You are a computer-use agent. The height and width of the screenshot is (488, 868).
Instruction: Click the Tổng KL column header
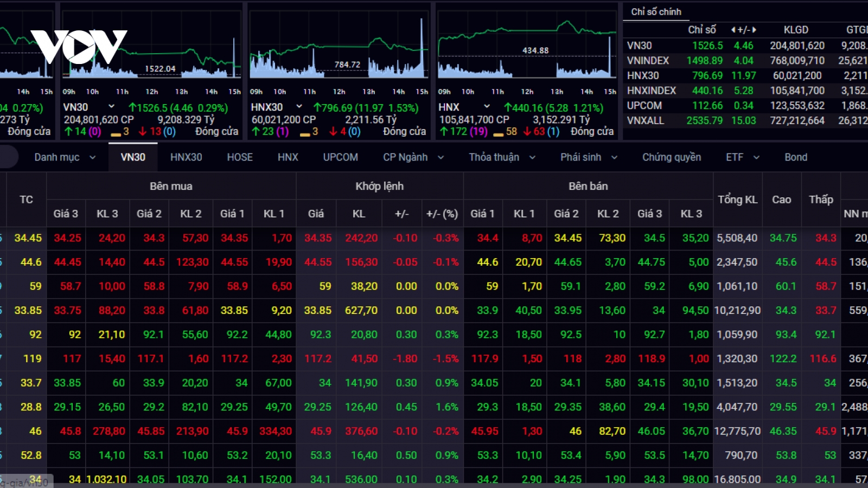[x=737, y=200]
